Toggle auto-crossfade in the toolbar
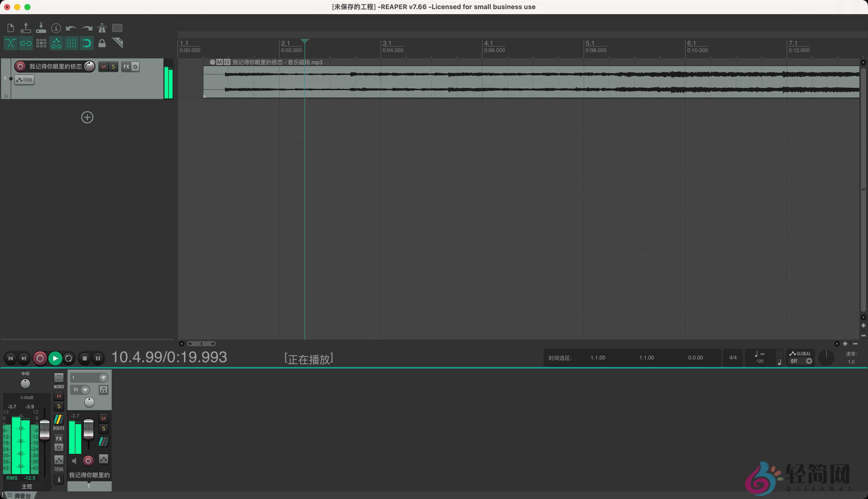Image resolution: width=868 pixels, height=499 pixels. pyautogui.click(x=10, y=43)
